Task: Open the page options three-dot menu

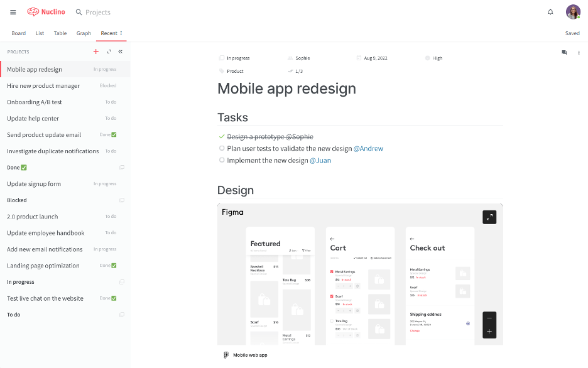Action: click(579, 53)
